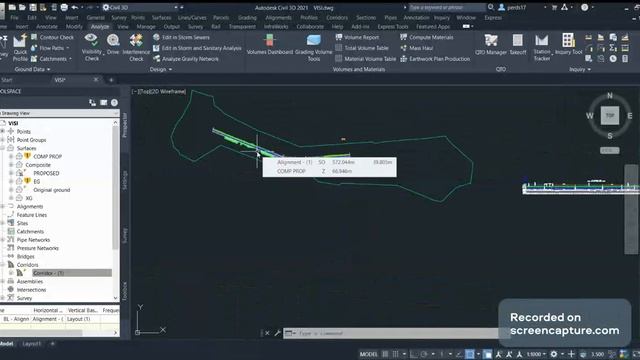Expand the COMP PROP surface node
The image size is (640, 360).
click(x=11, y=156)
